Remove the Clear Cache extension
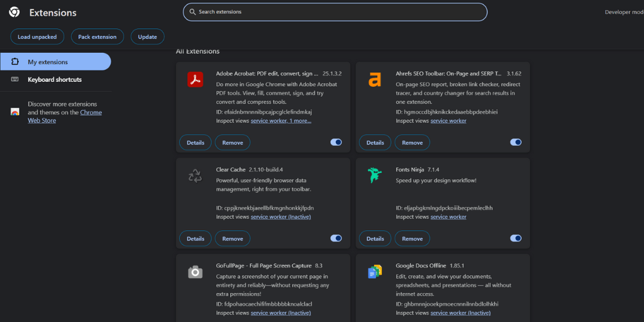The image size is (644, 322). [x=233, y=238]
